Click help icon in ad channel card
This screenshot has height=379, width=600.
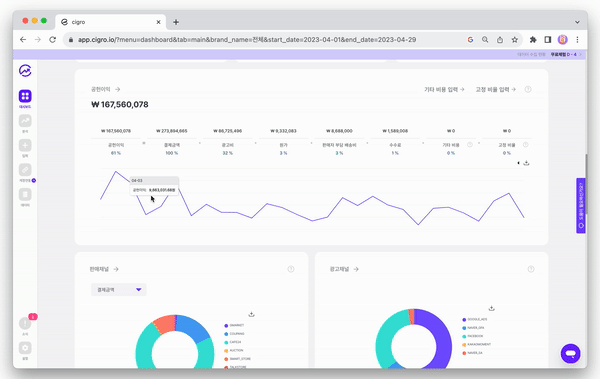531,269
